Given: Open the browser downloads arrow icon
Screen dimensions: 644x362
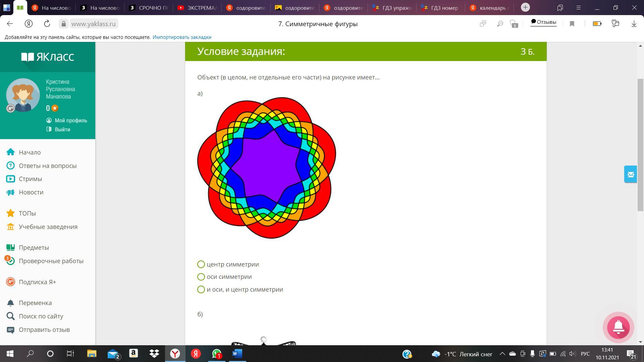Looking at the screenshot, I should click(634, 23).
